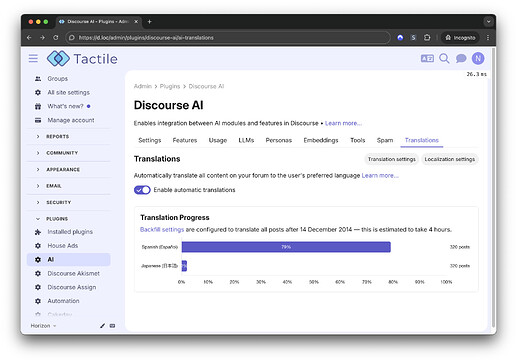
Task: Close the Discourse AI browser tab
Action: [136, 22]
